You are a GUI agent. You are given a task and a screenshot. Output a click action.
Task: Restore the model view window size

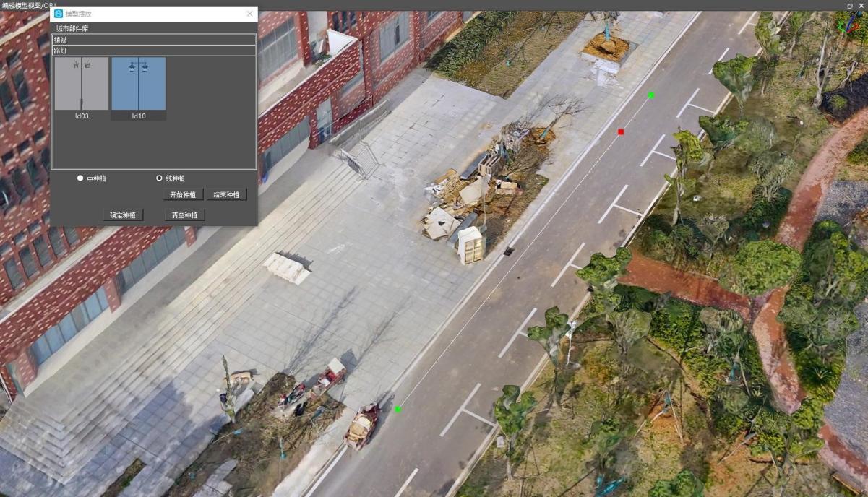click(x=850, y=5)
